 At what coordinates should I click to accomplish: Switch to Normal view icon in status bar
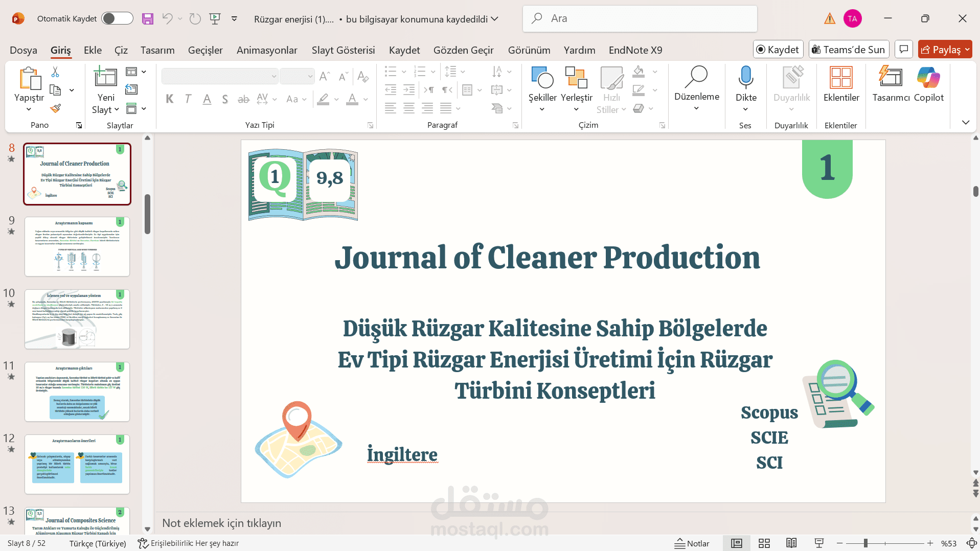(737, 543)
